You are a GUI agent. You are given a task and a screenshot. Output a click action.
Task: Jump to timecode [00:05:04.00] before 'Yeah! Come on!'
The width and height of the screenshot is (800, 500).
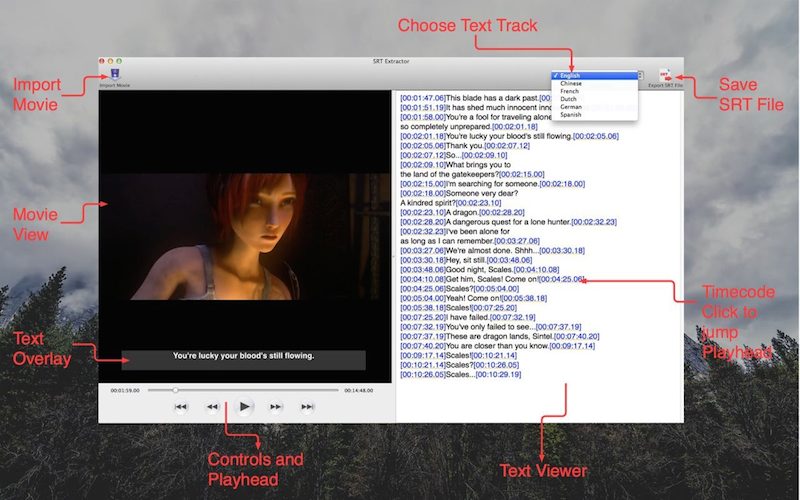(423, 298)
